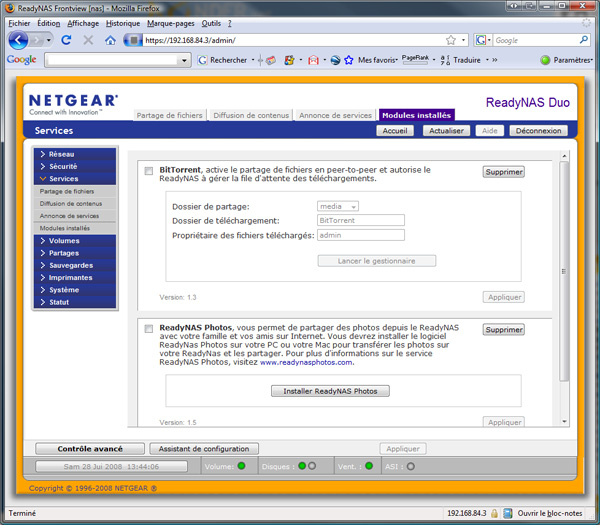Image resolution: width=600 pixels, height=525 pixels.
Task: Click the Traduire translate icon
Action: [445, 60]
